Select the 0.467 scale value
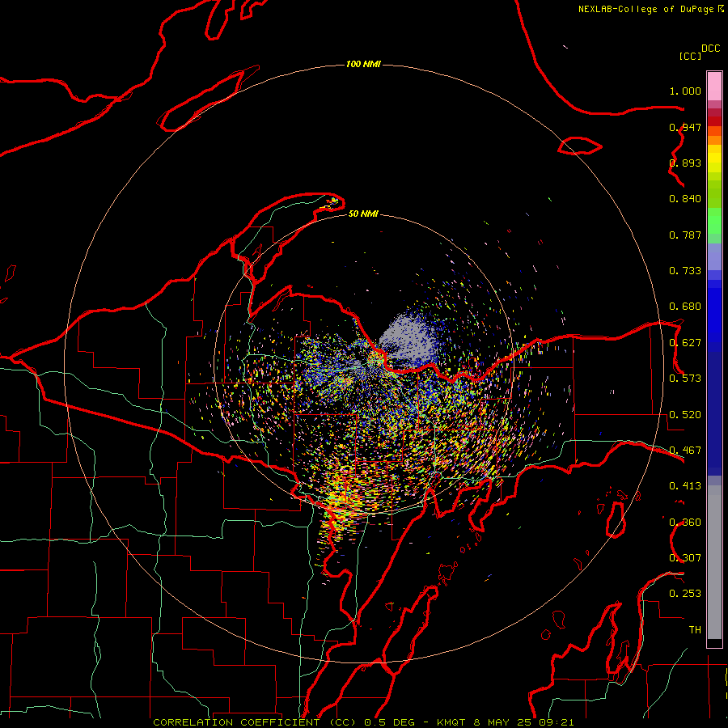728x728 pixels. 685,451
